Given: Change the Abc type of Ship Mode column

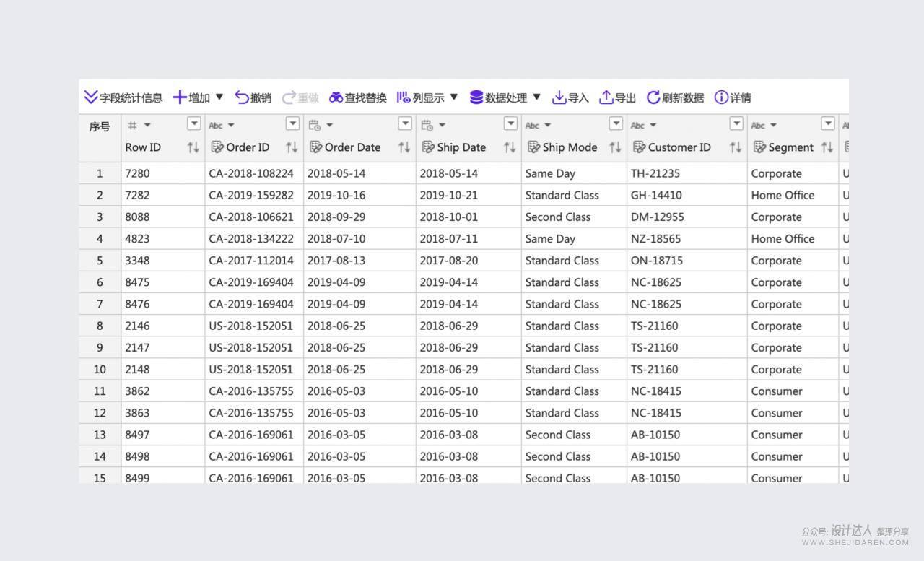Looking at the screenshot, I should (539, 126).
